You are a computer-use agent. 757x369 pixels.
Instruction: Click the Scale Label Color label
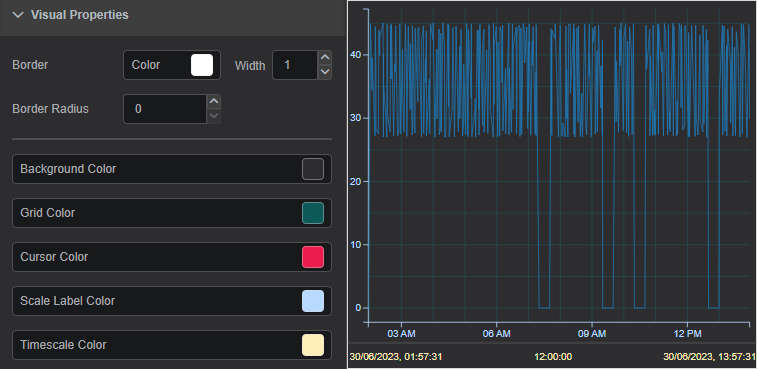[x=68, y=301]
